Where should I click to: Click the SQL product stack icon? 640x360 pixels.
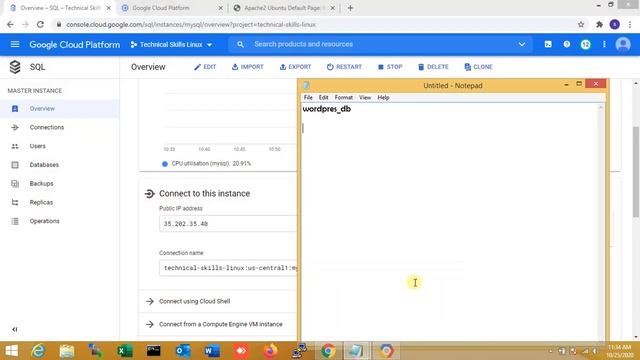tap(15, 67)
